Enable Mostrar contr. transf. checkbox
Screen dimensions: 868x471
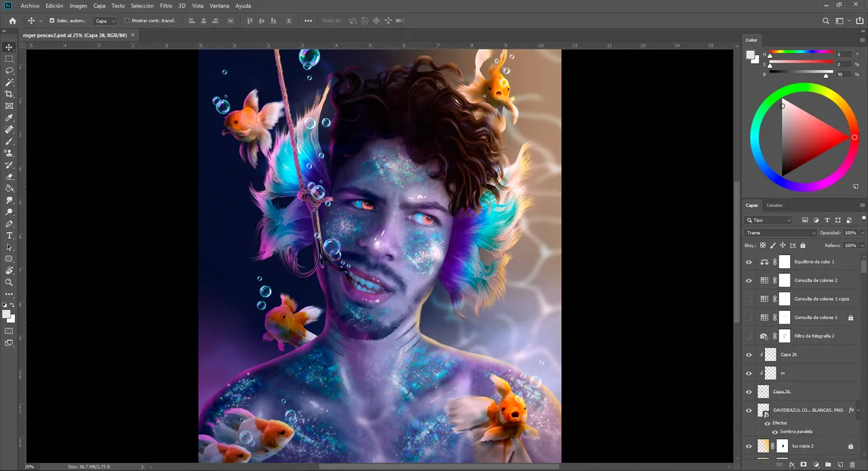[127, 20]
